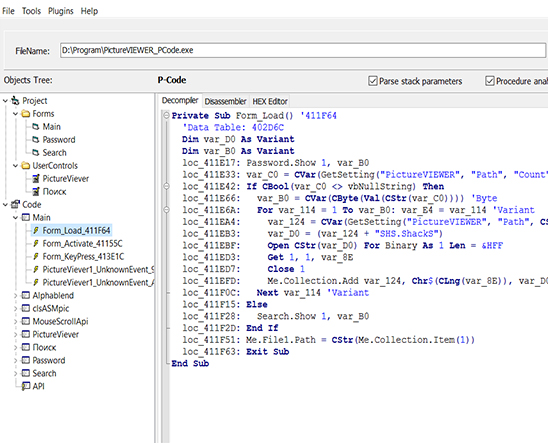Click the MouseScrollApi module icon
This screenshot has width=548, height=443.
[26, 321]
